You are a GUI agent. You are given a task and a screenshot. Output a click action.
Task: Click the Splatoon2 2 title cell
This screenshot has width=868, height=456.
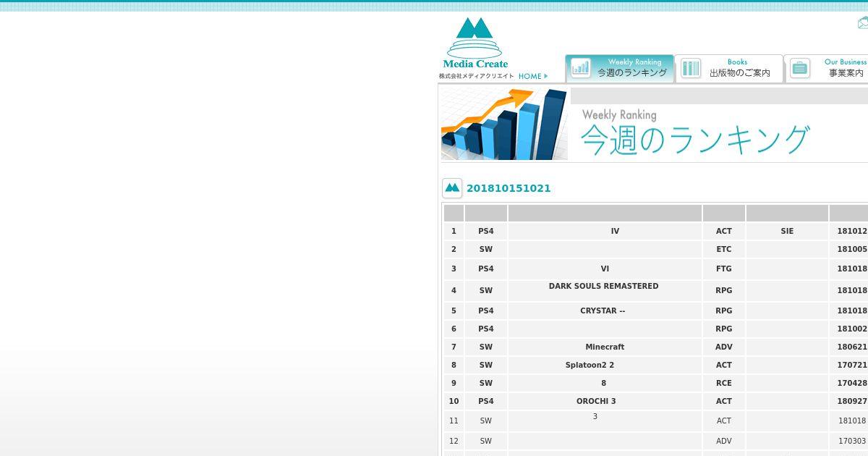coord(605,365)
